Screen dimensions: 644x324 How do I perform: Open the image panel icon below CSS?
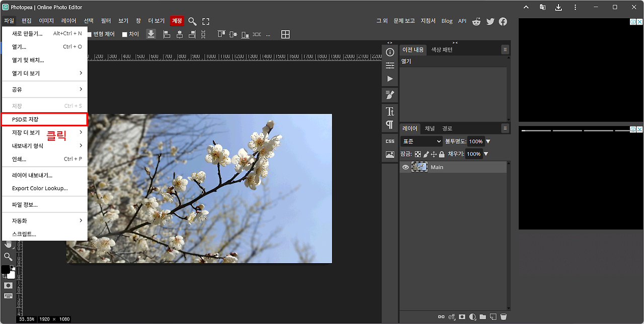(x=390, y=154)
